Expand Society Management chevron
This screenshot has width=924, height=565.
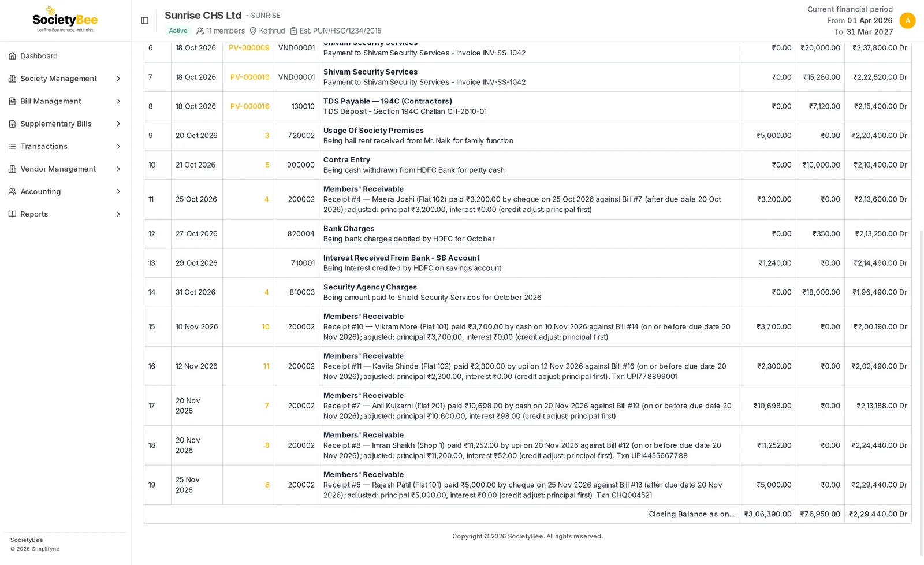point(118,79)
